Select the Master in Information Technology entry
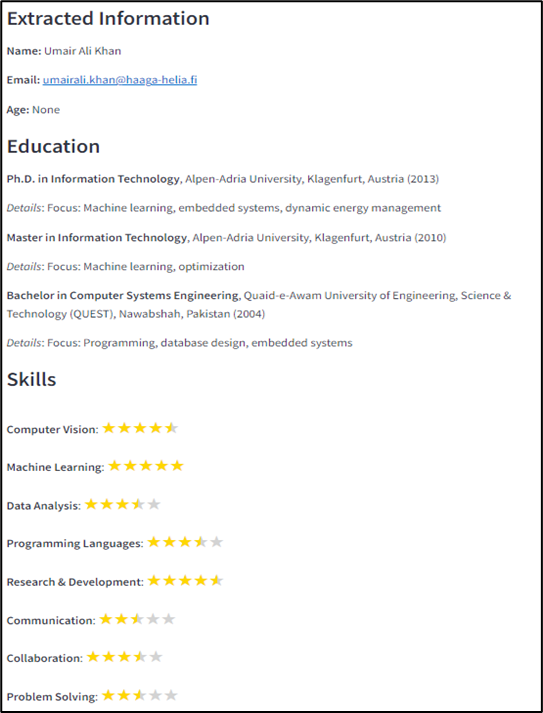 226,238
